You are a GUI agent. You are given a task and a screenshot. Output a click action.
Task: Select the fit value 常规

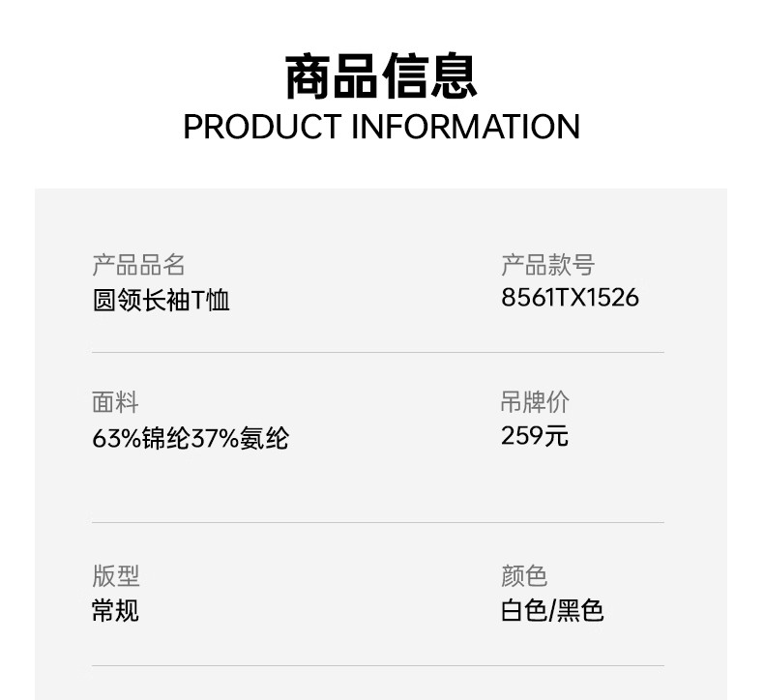116,610
